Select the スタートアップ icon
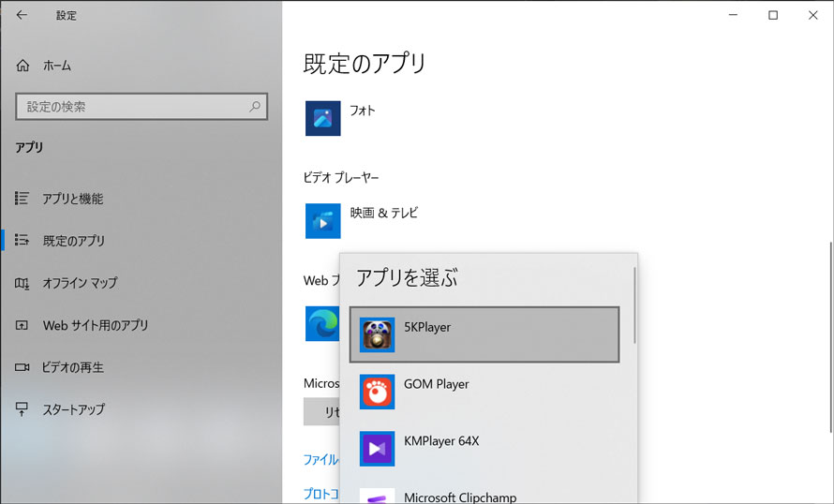Screen dimensions: 834x504 pyautogui.click(x=22, y=408)
